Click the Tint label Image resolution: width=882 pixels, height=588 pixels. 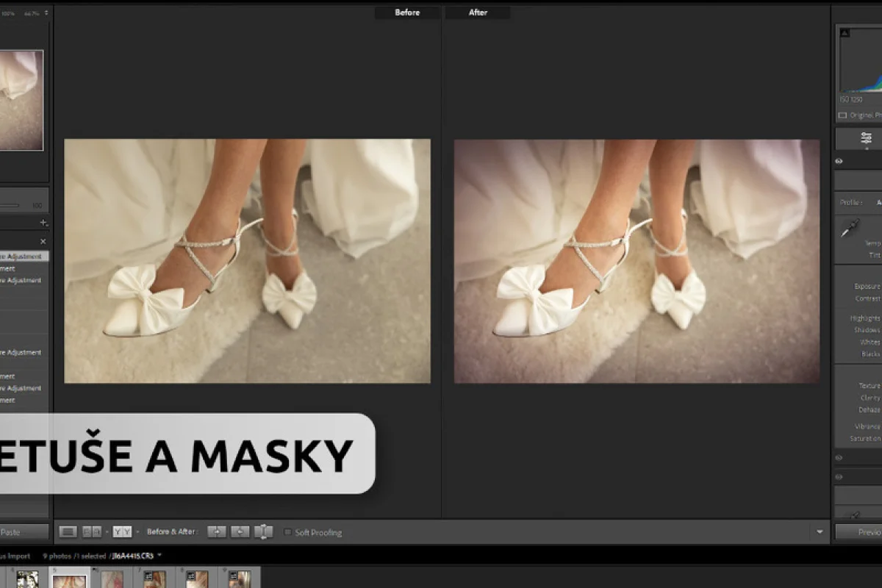[874, 255]
